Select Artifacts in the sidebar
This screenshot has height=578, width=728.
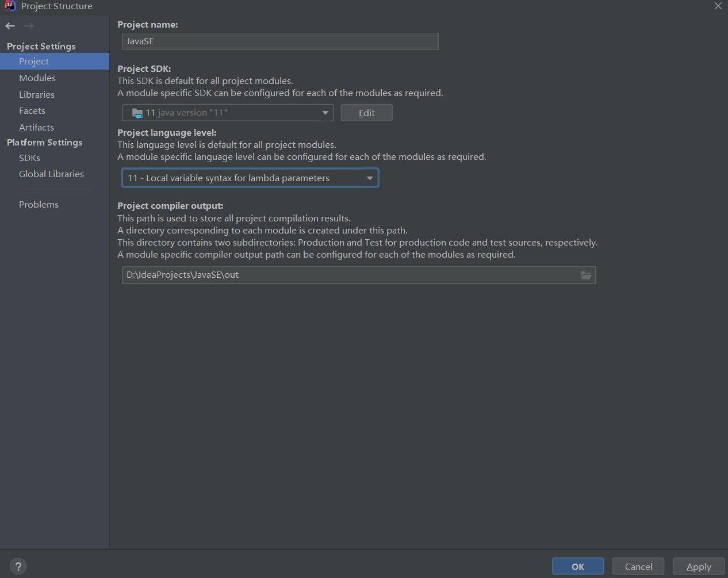[x=36, y=128]
